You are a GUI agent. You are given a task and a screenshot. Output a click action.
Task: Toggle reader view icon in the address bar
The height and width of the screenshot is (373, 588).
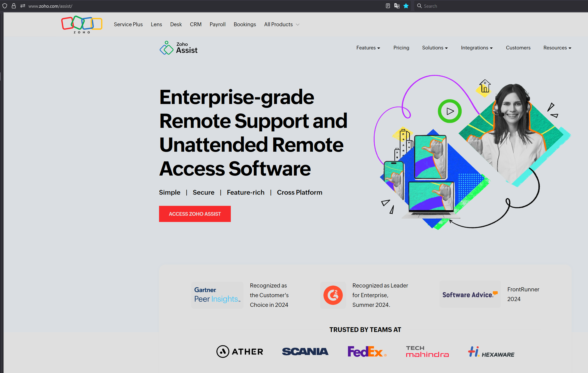387,6
